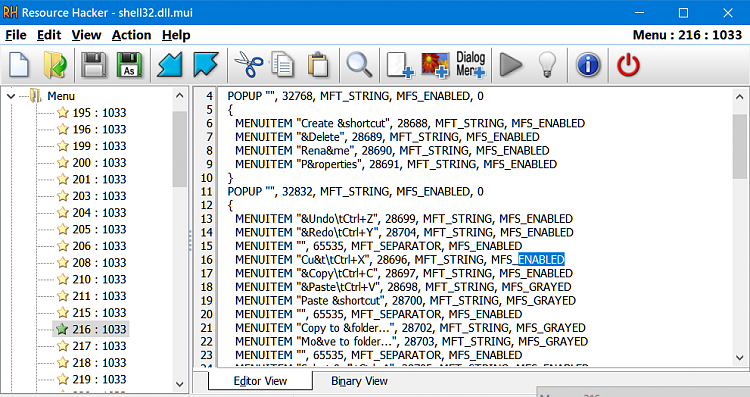Click the blue export resource arrow icon
This screenshot has width=750, height=397.
pyautogui.click(x=206, y=65)
